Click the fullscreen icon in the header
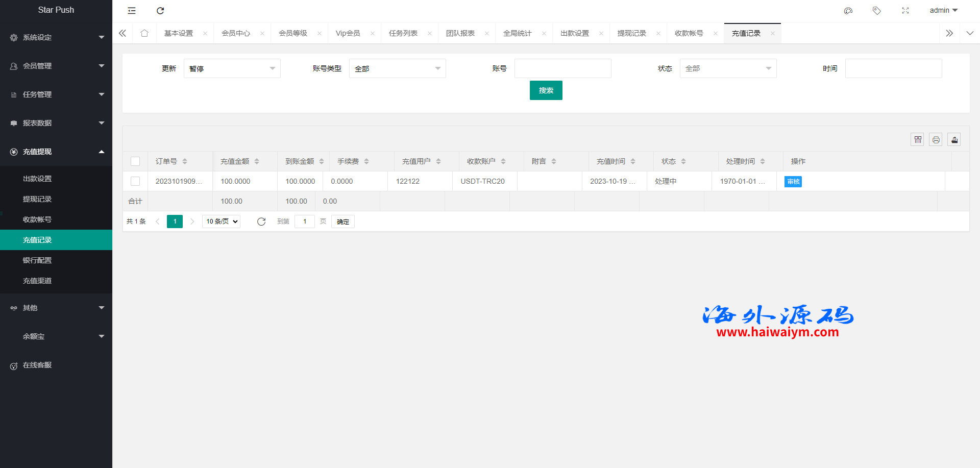980x468 pixels. tap(905, 11)
